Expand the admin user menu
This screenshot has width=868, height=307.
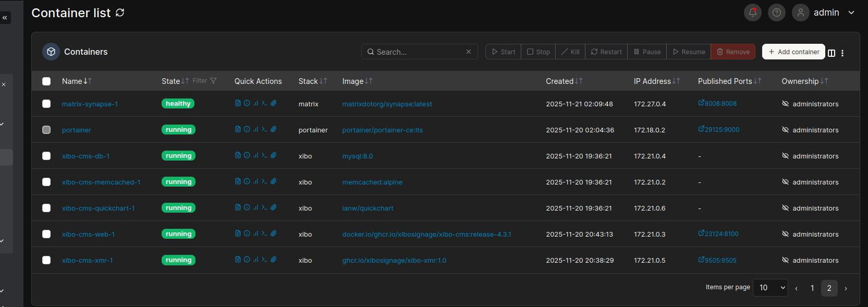tap(851, 13)
